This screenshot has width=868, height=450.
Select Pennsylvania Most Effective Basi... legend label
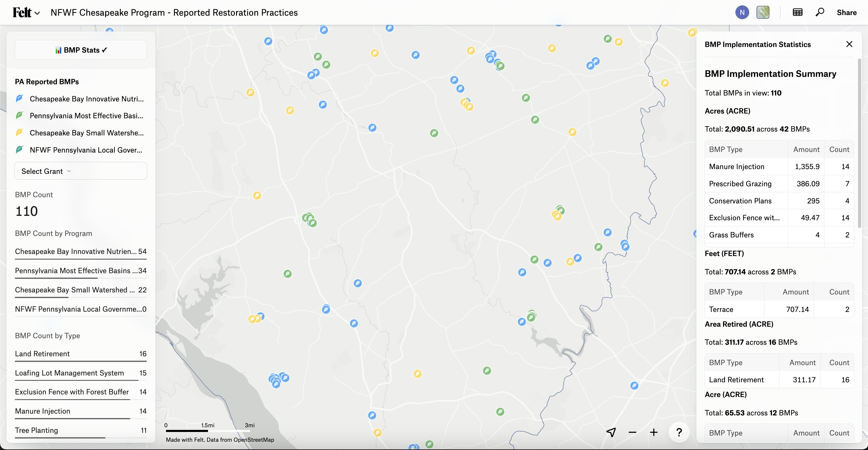click(86, 116)
